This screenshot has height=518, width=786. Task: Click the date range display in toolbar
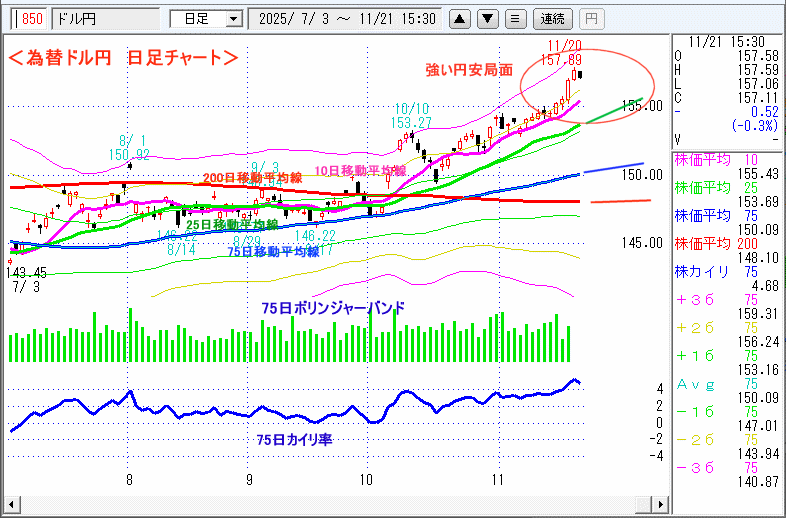click(346, 18)
